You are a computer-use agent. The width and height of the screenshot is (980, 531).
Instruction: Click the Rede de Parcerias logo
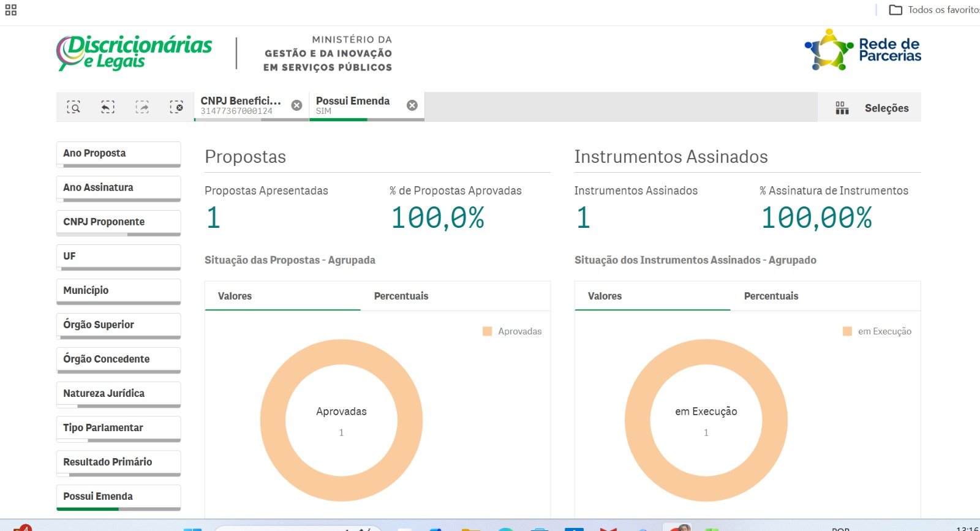(x=862, y=50)
